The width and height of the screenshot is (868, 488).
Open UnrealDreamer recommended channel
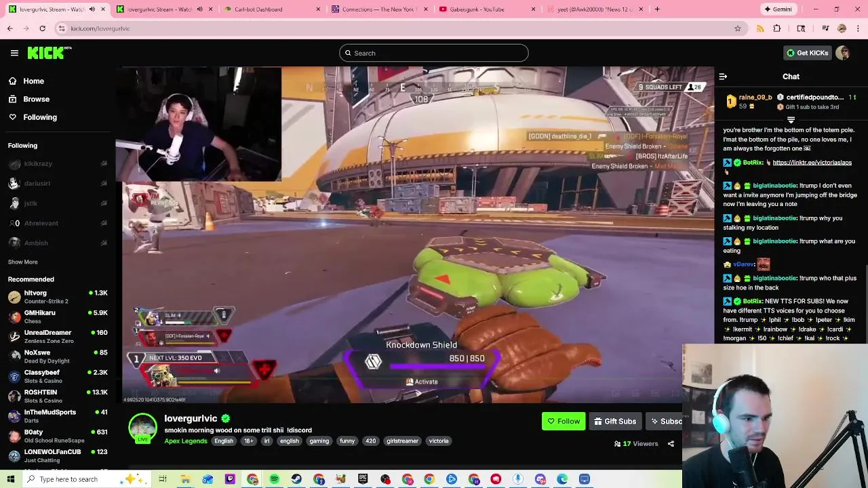(x=58, y=336)
